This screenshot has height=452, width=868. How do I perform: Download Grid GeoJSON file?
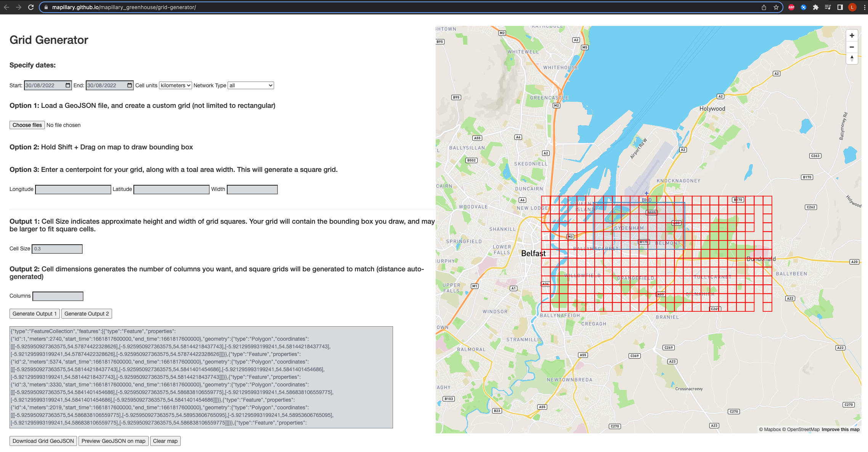point(43,441)
